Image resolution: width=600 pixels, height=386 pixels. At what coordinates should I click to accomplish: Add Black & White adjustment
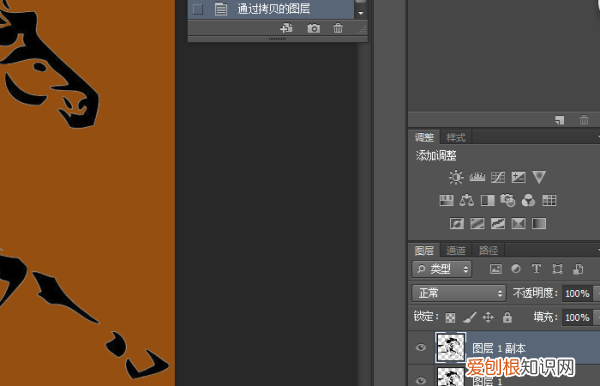(x=488, y=200)
